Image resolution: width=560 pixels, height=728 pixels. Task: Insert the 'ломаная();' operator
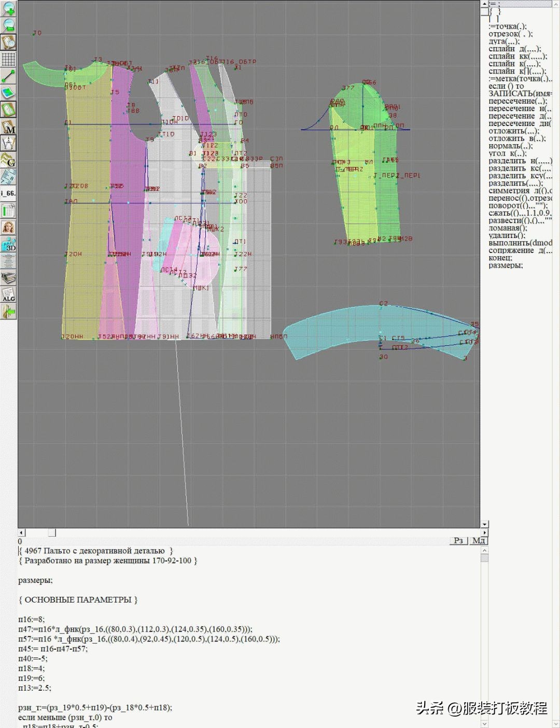[508, 228]
